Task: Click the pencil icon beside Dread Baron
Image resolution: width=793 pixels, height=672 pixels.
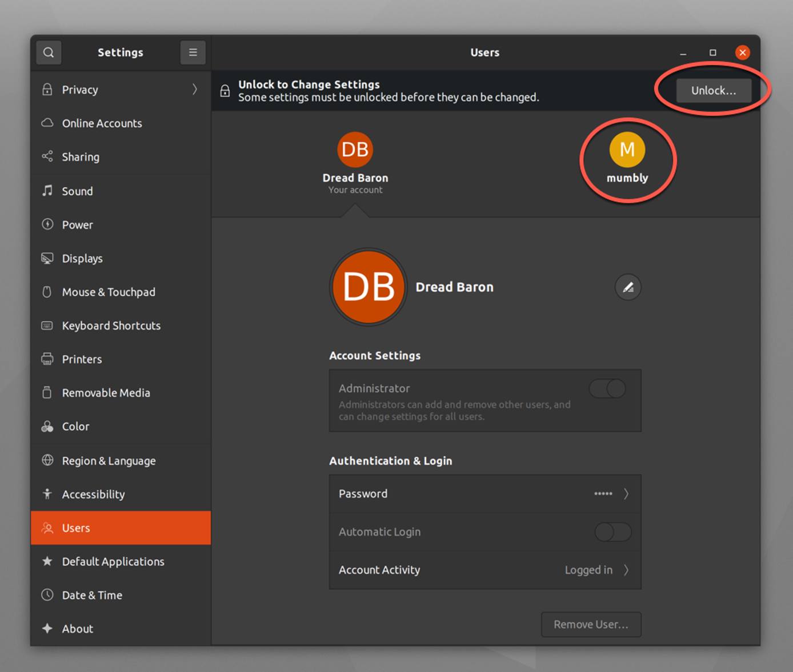Action: [x=627, y=287]
